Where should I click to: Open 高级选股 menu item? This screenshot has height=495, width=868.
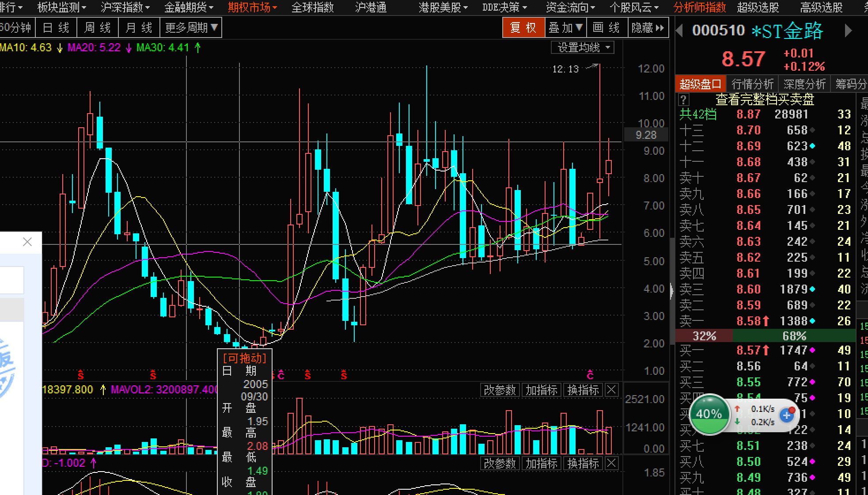pyautogui.click(x=822, y=7)
